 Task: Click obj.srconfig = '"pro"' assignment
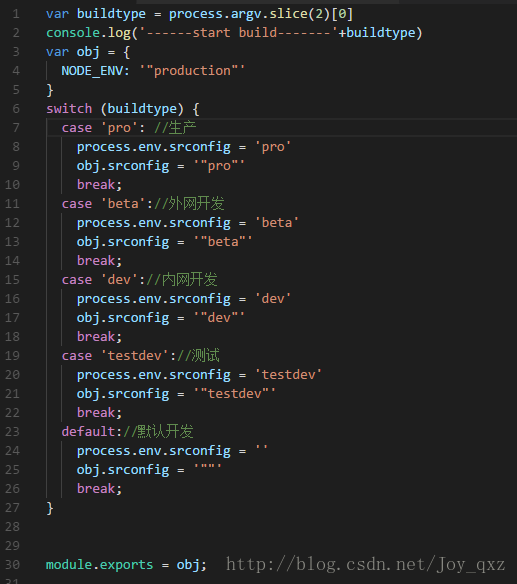click(x=161, y=166)
